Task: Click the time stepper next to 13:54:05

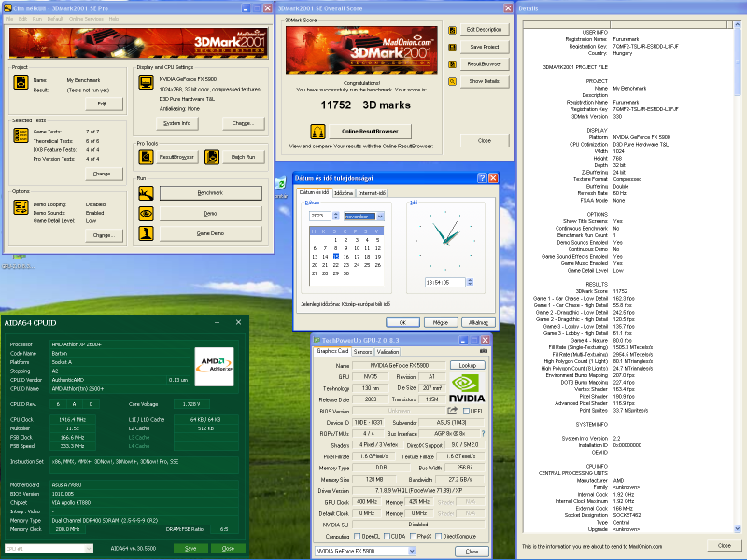Action: [x=470, y=283]
